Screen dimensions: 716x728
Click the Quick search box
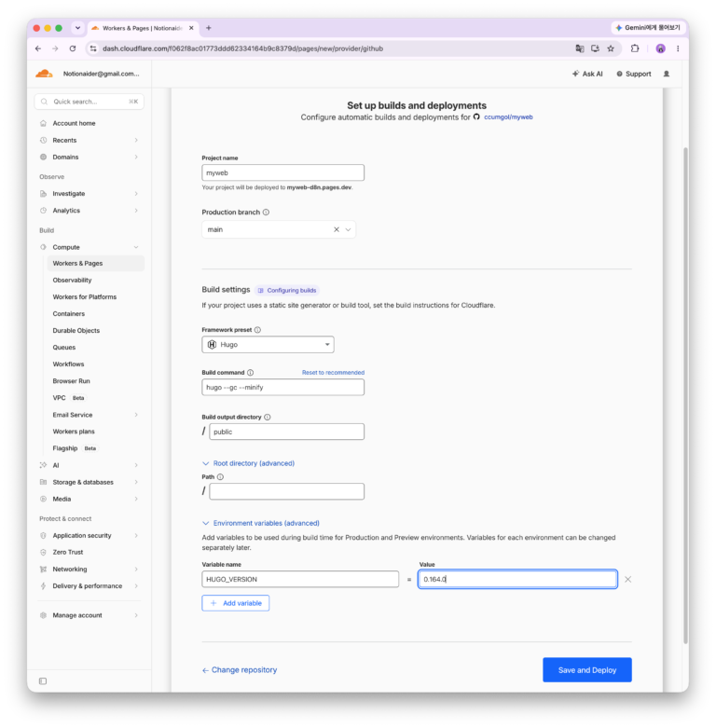coord(89,102)
